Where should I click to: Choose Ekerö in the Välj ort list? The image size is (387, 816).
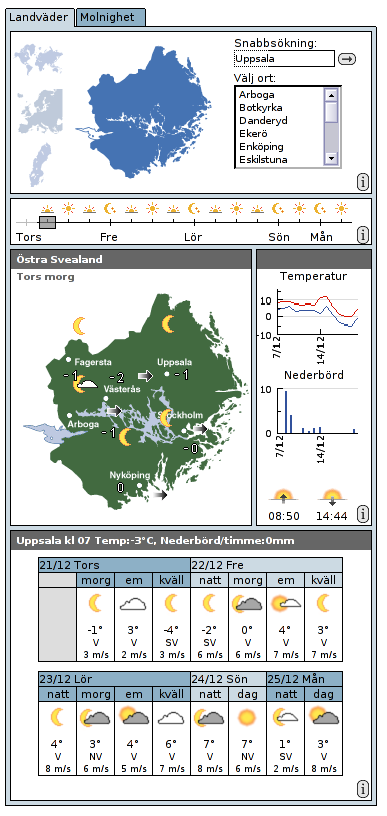[x=253, y=134]
